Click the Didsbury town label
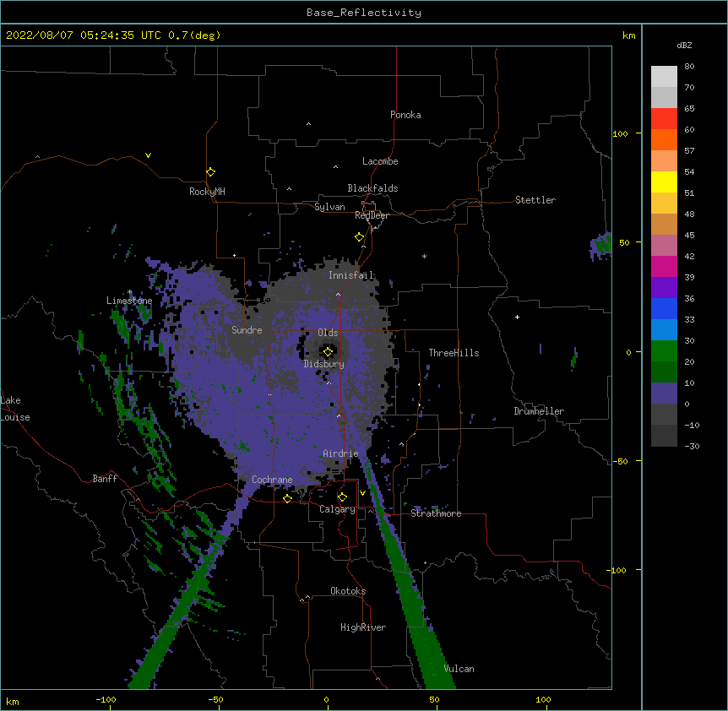The height and width of the screenshot is (711, 728). click(x=324, y=364)
